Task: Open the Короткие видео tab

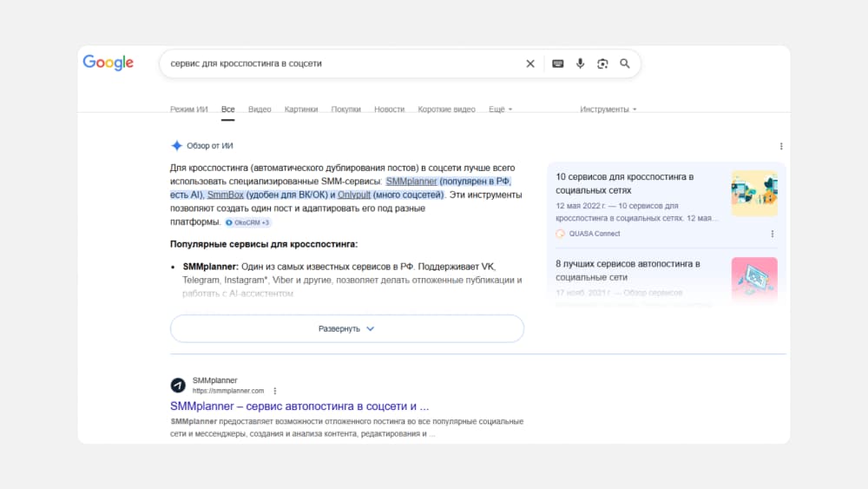Action: [x=447, y=109]
